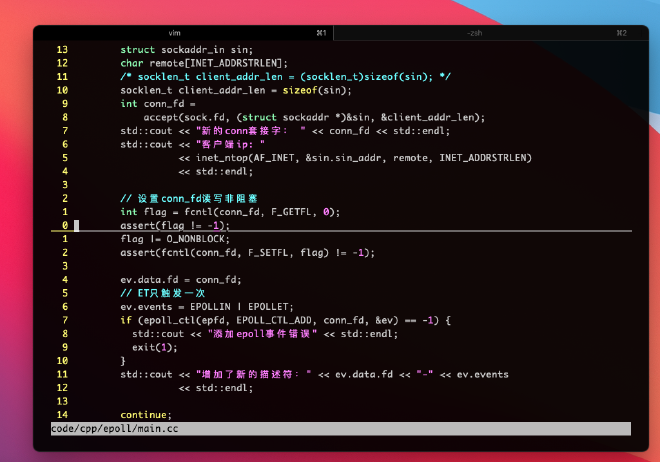The height and width of the screenshot is (462, 660).
Task: Click the cout line with 'conn_fd << std::endl'
Action: [x=285, y=131]
